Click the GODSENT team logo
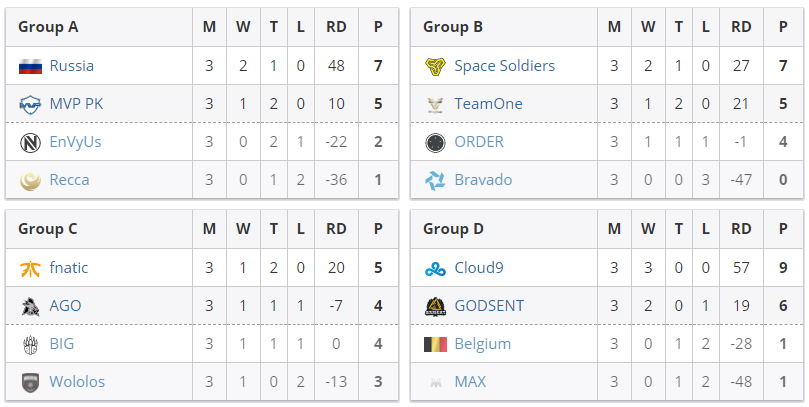The image size is (809, 407). pyautogui.click(x=435, y=306)
